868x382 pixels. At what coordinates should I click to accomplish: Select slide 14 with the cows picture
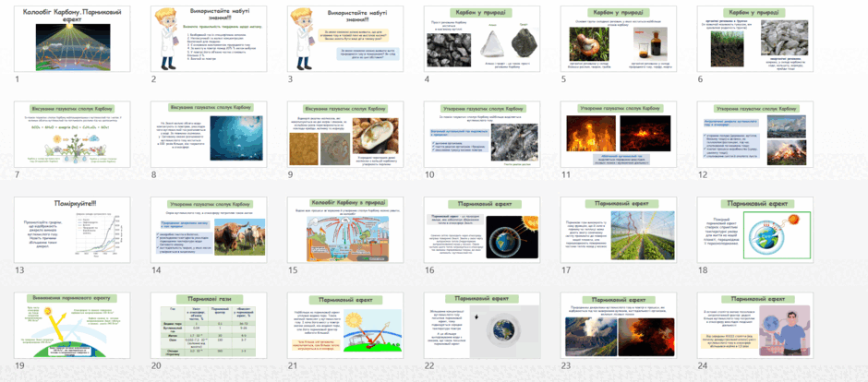(x=209, y=230)
